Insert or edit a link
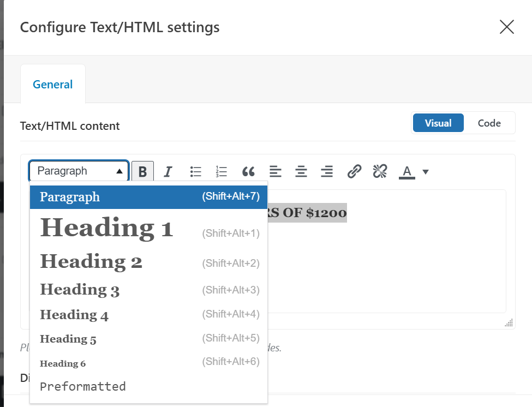This screenshot has height=407, width=532. pyautogui.click(x=354, y=172)
